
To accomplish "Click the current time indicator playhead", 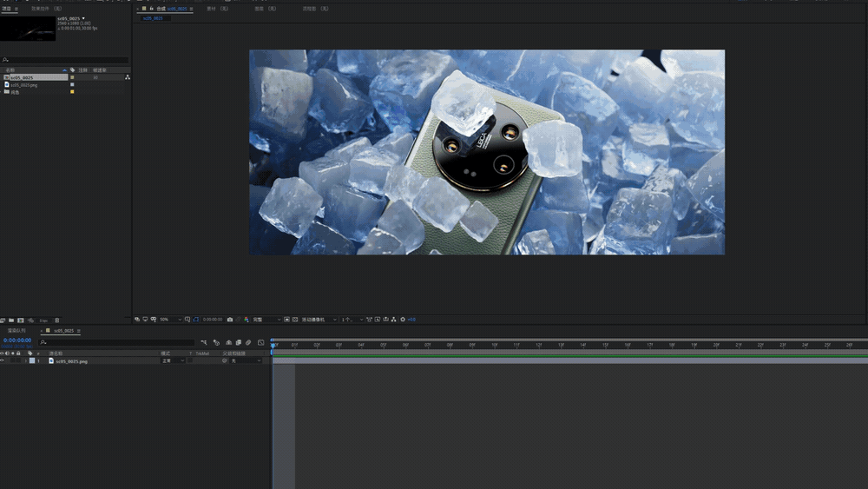I will tap(273, 345).
